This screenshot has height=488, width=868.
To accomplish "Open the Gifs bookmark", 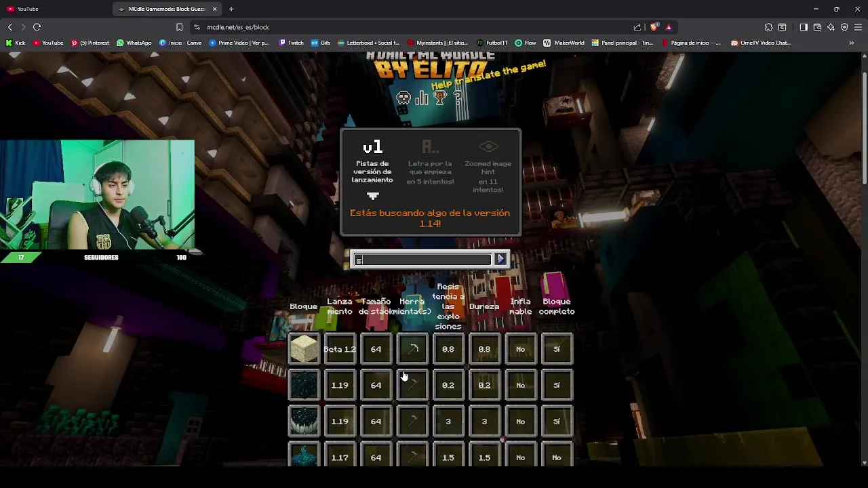I will (x=321, y=43).
